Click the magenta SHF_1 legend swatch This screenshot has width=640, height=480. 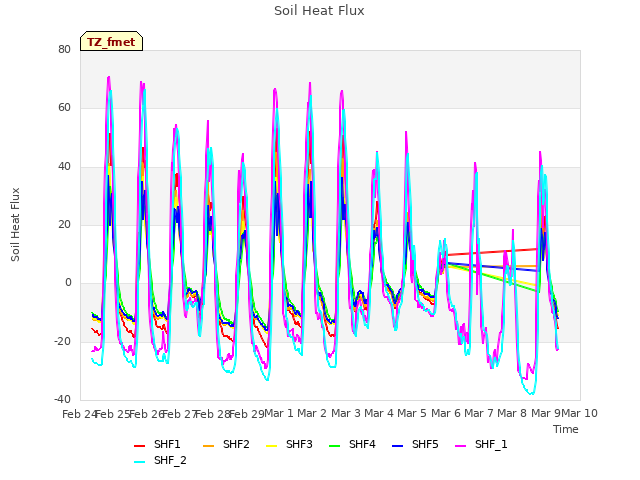[460, 446]
